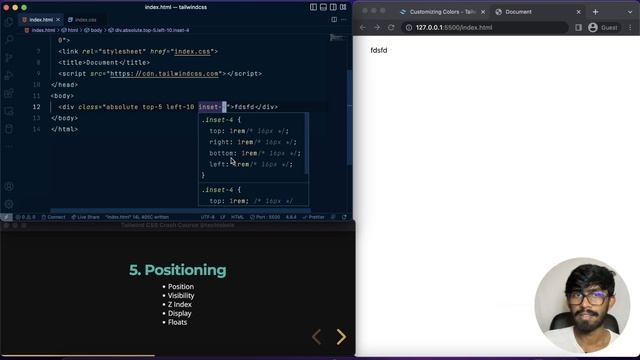Click the presenter webcam thumbnail
Screen dimensions: 640x360
(582, 305)
